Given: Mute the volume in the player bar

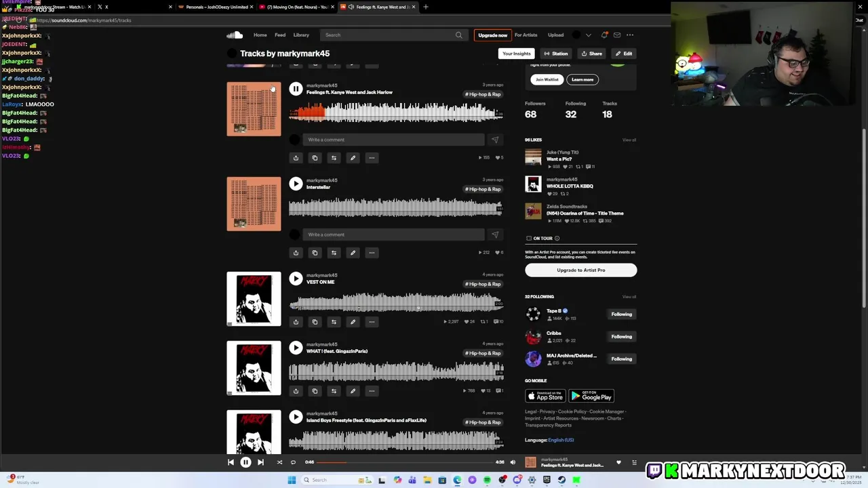Looking at the screenshot, I should [513, 462].
